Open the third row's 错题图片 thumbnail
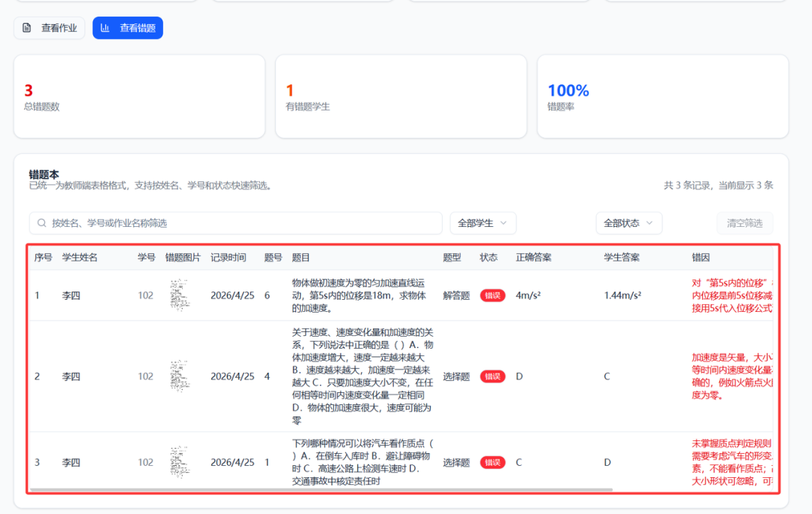 coord(180,462)
